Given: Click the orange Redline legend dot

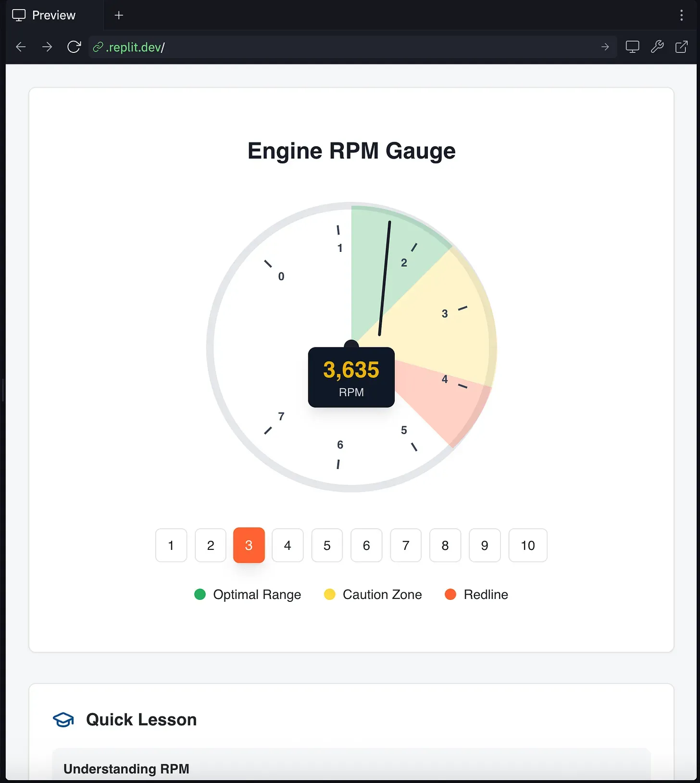Looking at the screenshot, I should [450, 595].
